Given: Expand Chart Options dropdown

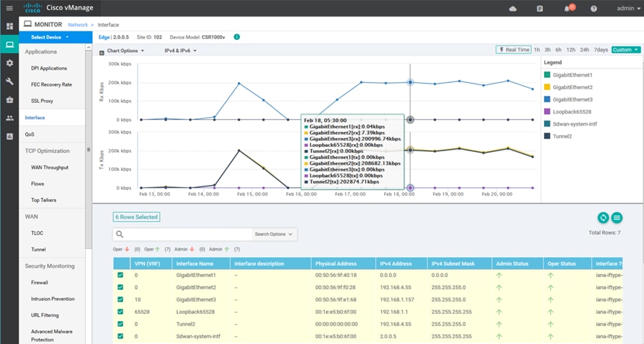Looking at the screenshot, I should [125, 51].
